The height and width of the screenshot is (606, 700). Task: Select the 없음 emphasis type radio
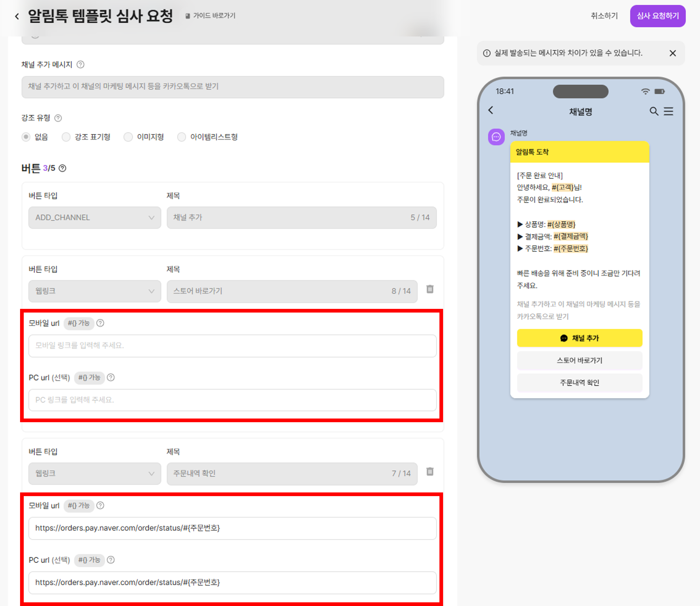26,137
